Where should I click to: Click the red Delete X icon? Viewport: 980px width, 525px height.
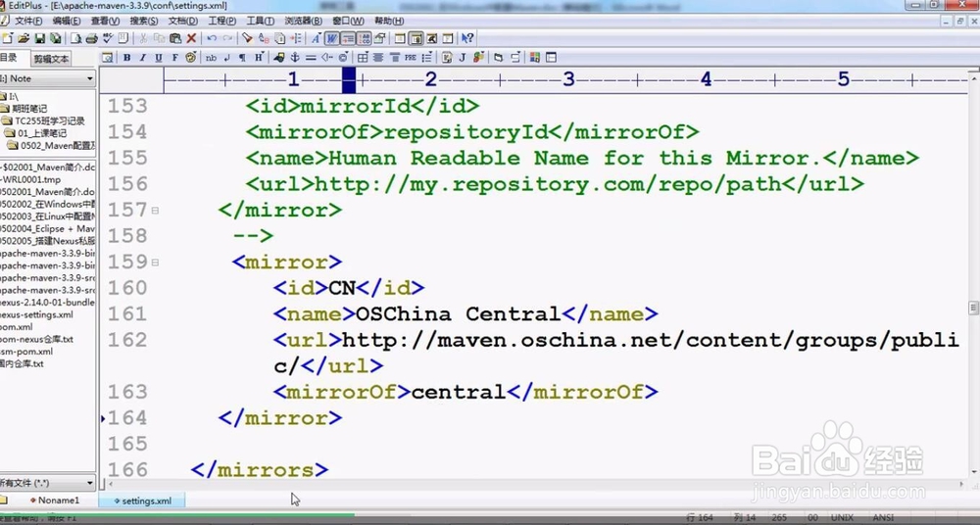[192, 39]
